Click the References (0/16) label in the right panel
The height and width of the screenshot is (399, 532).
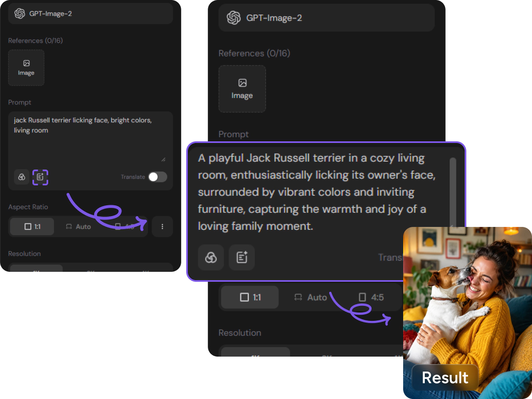(254, 53)
